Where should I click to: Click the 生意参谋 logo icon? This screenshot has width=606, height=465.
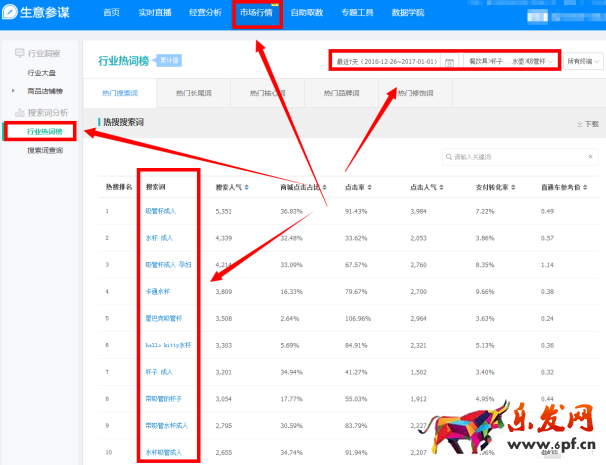[16, 13]
